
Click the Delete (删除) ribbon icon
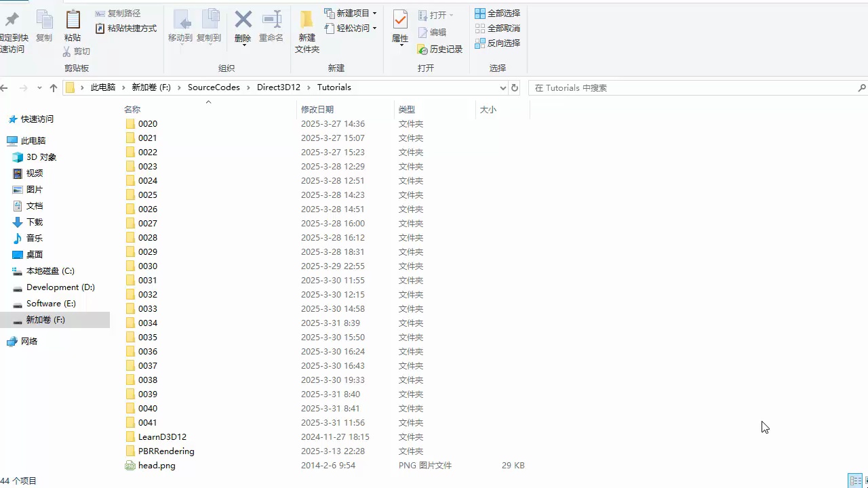[243, 26]
